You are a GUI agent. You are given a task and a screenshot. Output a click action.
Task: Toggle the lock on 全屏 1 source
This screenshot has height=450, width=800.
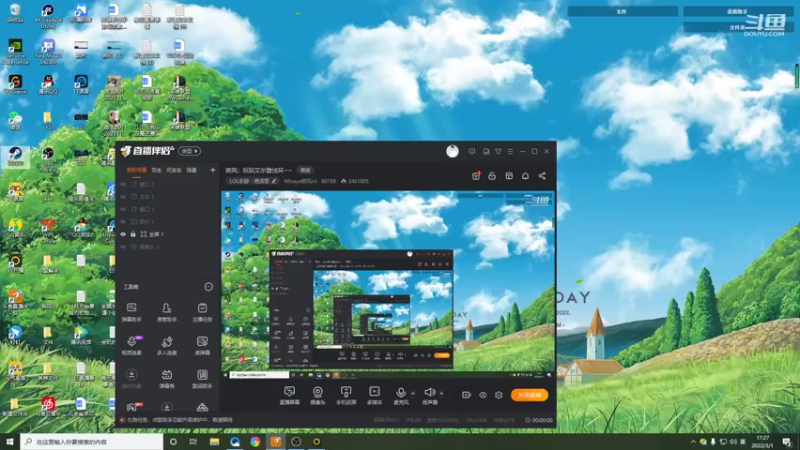(133, 234)
